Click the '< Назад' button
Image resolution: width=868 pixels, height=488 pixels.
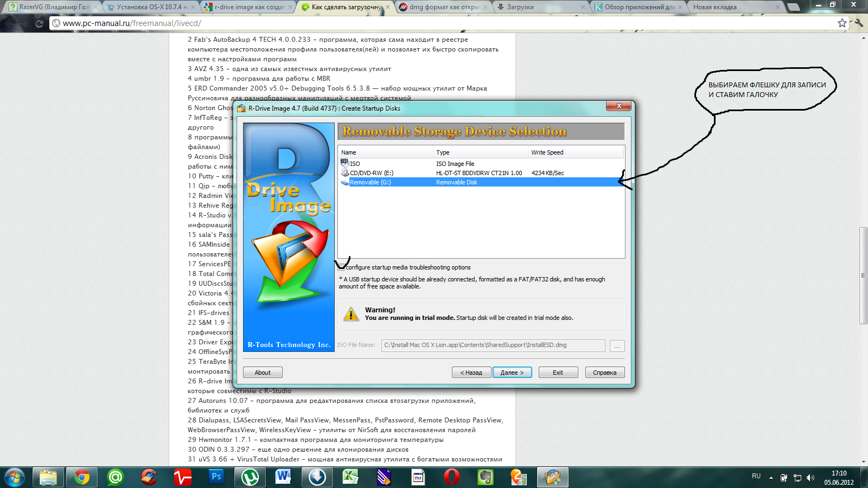pos(471,373)
